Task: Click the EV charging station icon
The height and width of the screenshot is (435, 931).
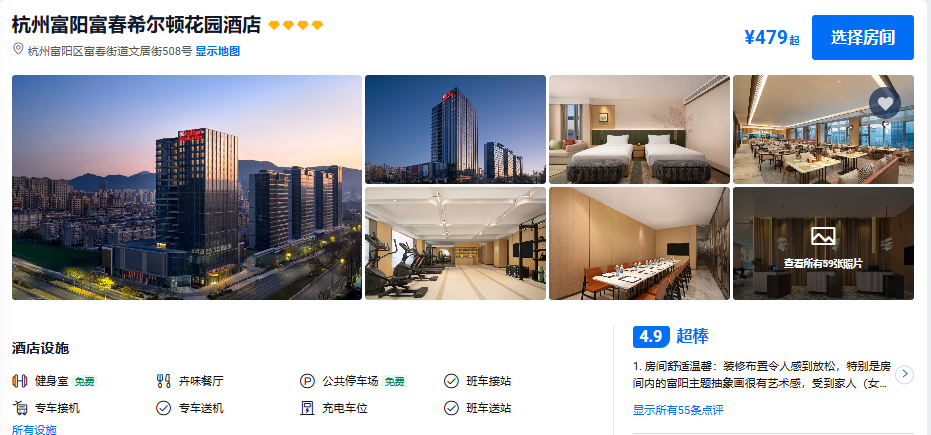Action: point(307,408)
